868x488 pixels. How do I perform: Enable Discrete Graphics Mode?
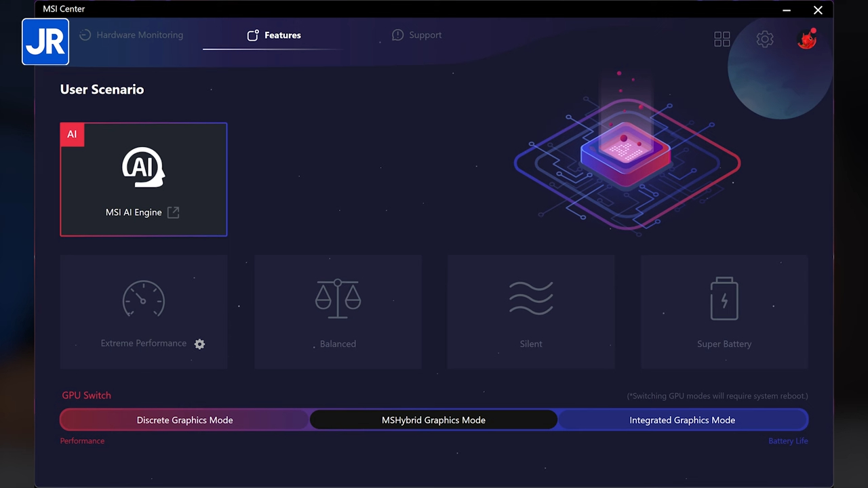184,420
